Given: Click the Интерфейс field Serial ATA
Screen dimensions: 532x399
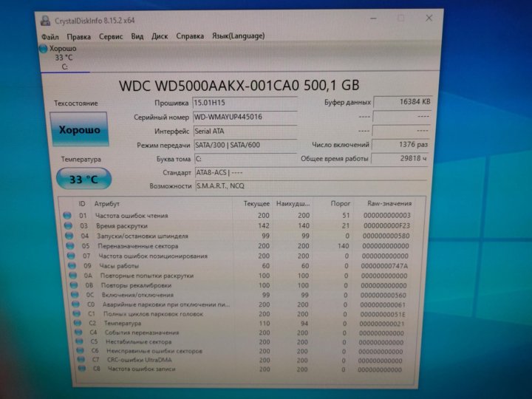Looking at the screenshot, I should (x=245, y=132).
